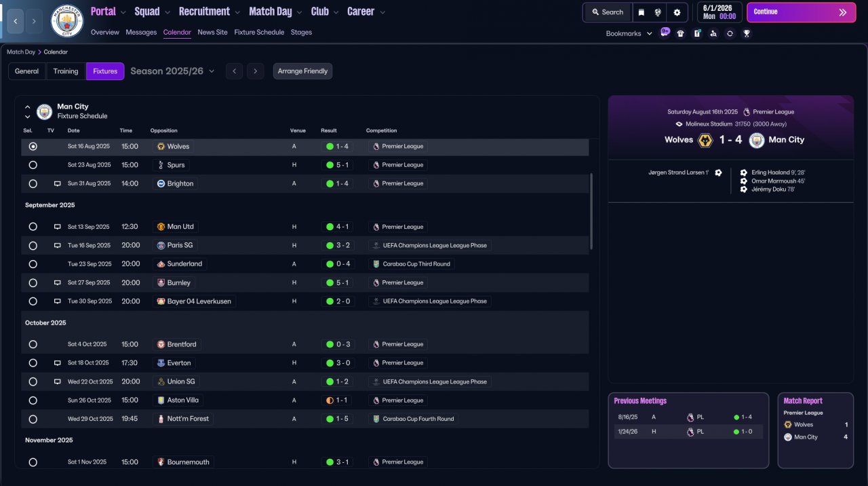
Task: Expand the Bookmarks dropdown
Action: (629, 33)
